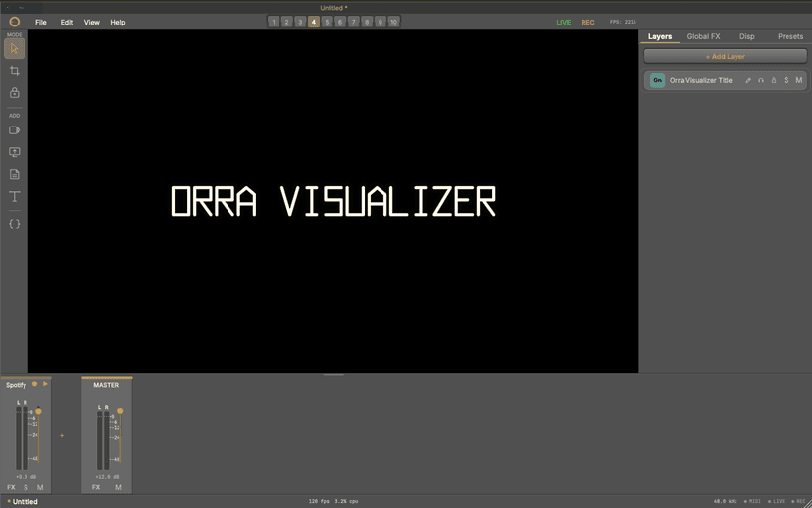Click the mixer panel resize handle
The width and height of the screenshot is (812, 508).
tap(333, 374)
